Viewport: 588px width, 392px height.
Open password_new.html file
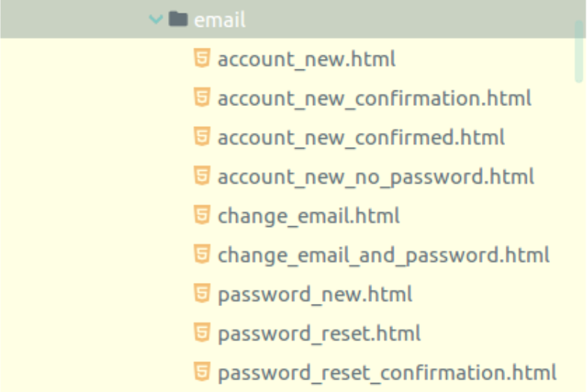pos(315,295)
